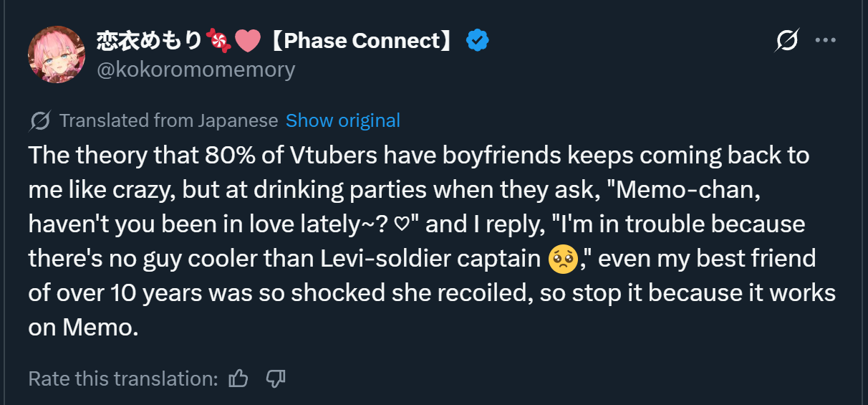Click the small Grok translation icon
The width and height of the screenshot is (868, 405).
coord(40,121)
